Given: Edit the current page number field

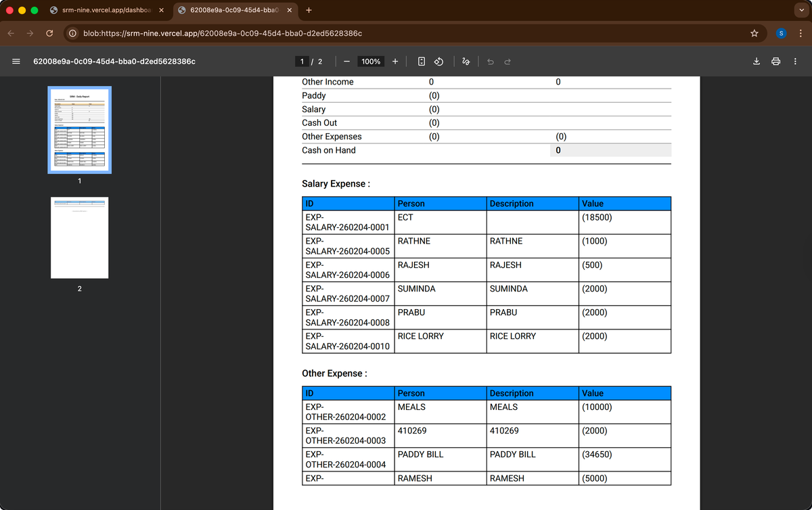Looking at the screenshot, I should click(301, 62).
